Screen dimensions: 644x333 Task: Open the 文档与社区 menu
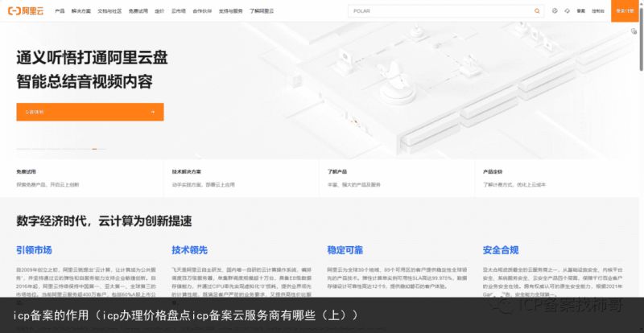pyautogui.click(x=109, y=11)
